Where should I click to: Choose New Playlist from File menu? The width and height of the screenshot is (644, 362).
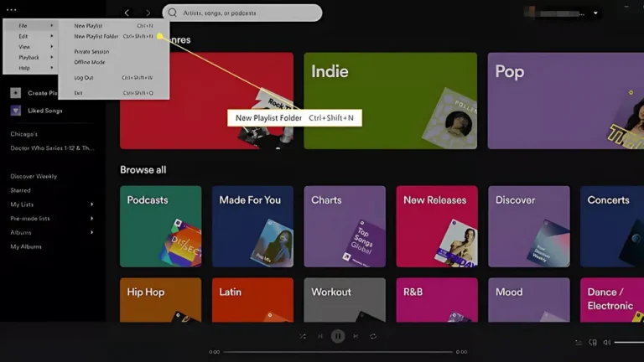(114, 25)
